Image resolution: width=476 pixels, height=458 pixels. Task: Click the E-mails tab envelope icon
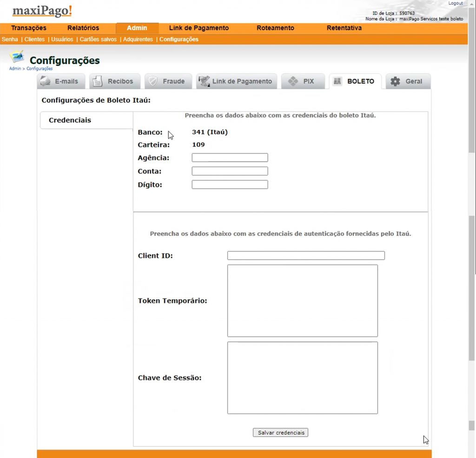tap(45, 81)
